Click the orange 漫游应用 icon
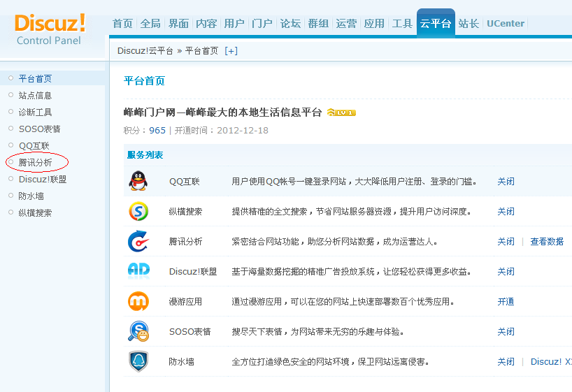 coord(138,301)
